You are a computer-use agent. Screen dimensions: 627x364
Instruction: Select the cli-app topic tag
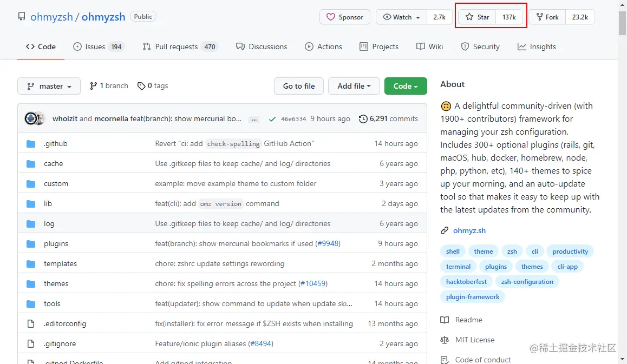567,267
